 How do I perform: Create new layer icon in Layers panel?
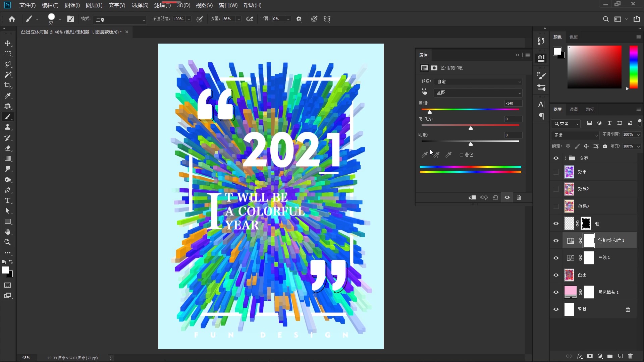[620, 356]
